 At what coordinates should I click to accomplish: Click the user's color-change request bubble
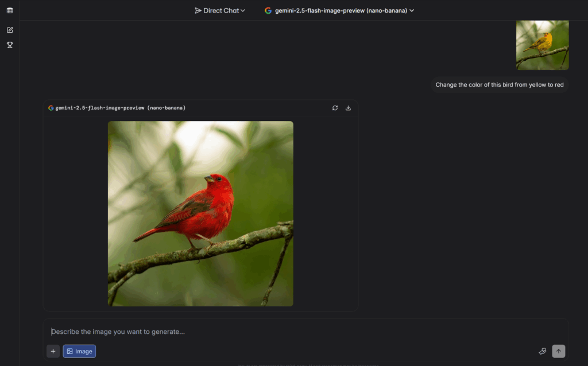pos(499,84)
